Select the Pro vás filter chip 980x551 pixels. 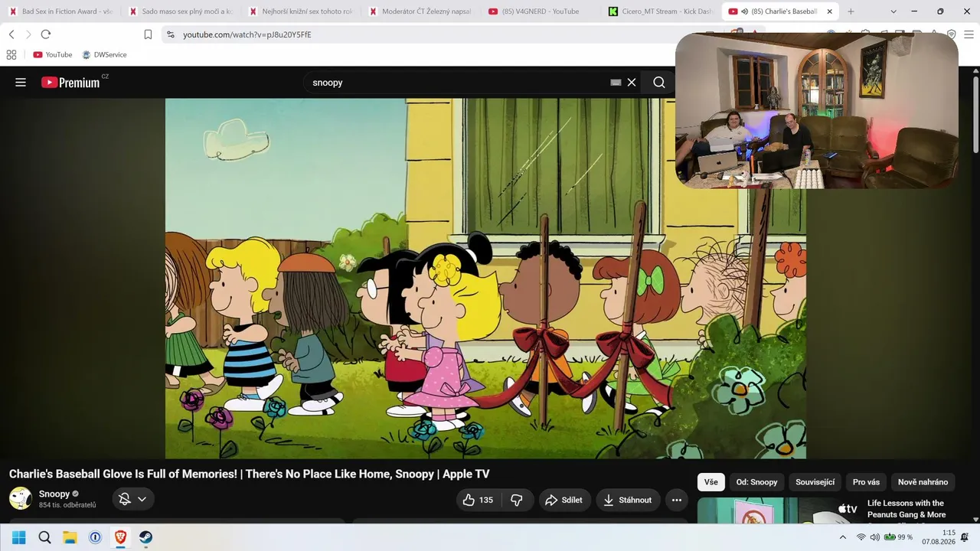[866, 482]
